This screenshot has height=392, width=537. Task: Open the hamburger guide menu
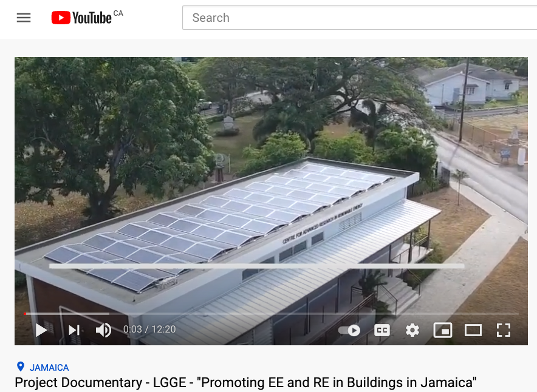tap(24, 18)
